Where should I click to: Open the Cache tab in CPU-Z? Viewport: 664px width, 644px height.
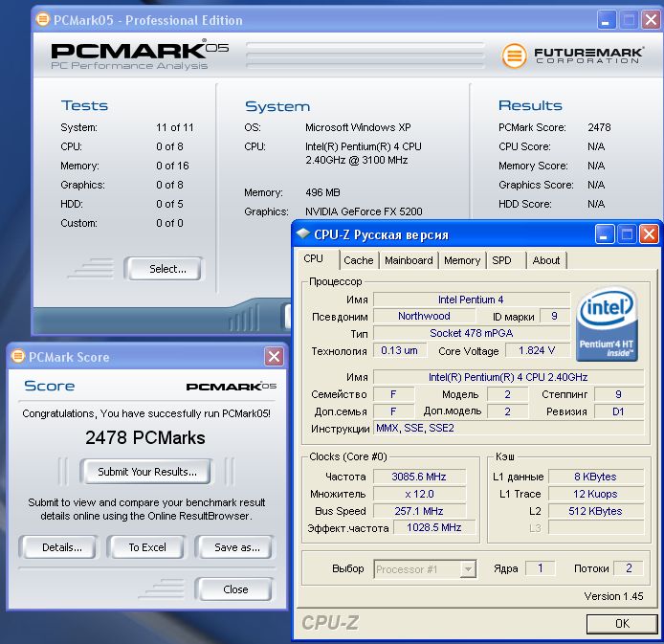(358, 260)
